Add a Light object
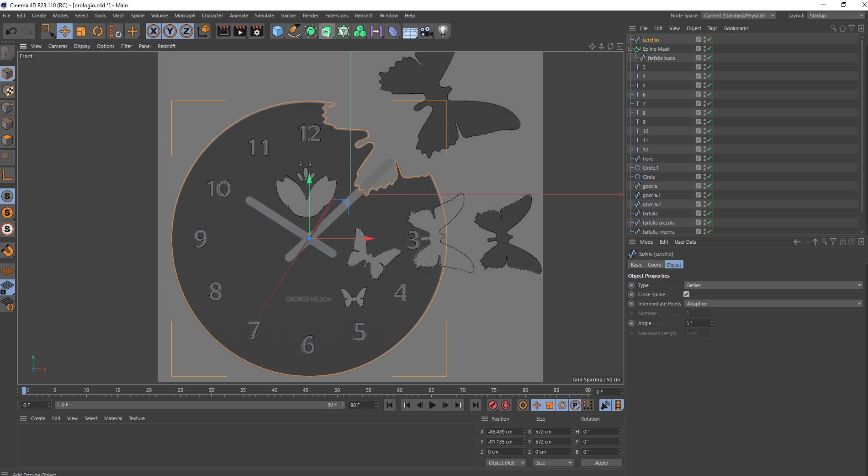868x476 pixels. pyautogui.click(x=443, y=31)
